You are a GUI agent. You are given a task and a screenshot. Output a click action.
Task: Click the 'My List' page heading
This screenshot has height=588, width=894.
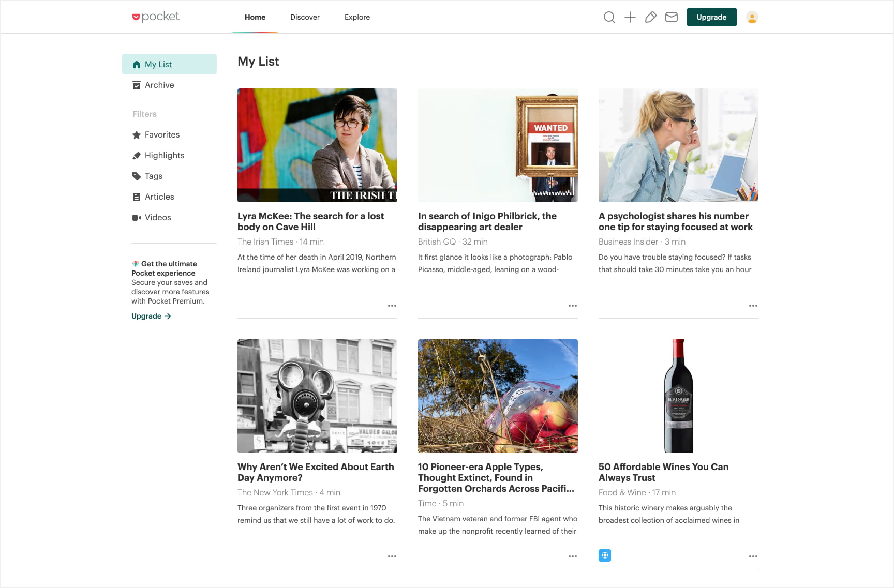(x=258, y=62)
